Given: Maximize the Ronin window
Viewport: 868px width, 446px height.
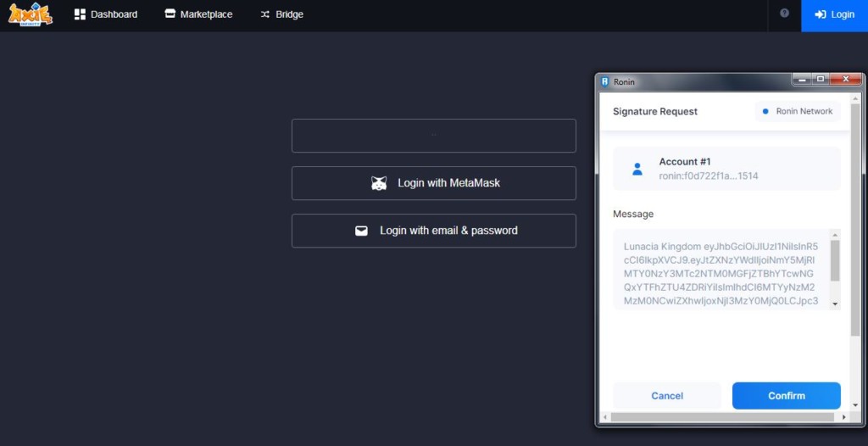Looking at the screenshot, I should (x=821, y=80).
